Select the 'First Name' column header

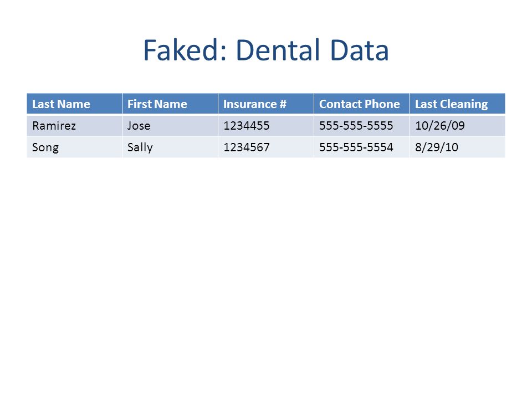tap(170, 104)
